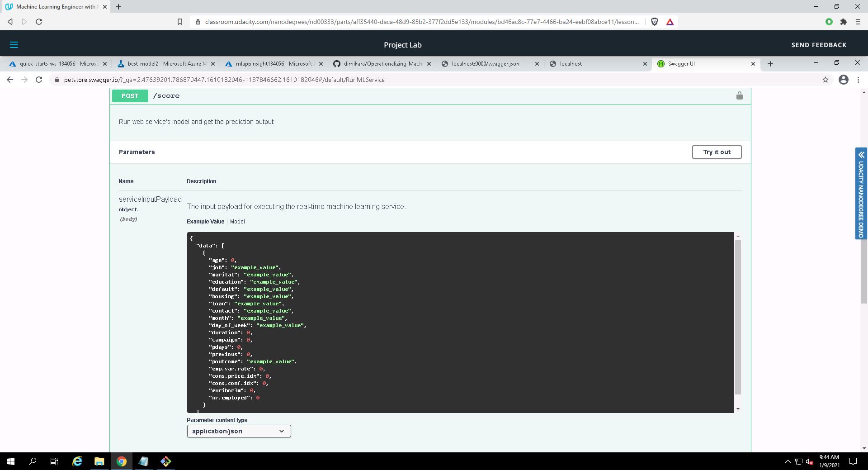Image resolution: width=868 pixels, height=470 pixels.
Task: Open a new inner browser tab
Action: tap(770, 64)
